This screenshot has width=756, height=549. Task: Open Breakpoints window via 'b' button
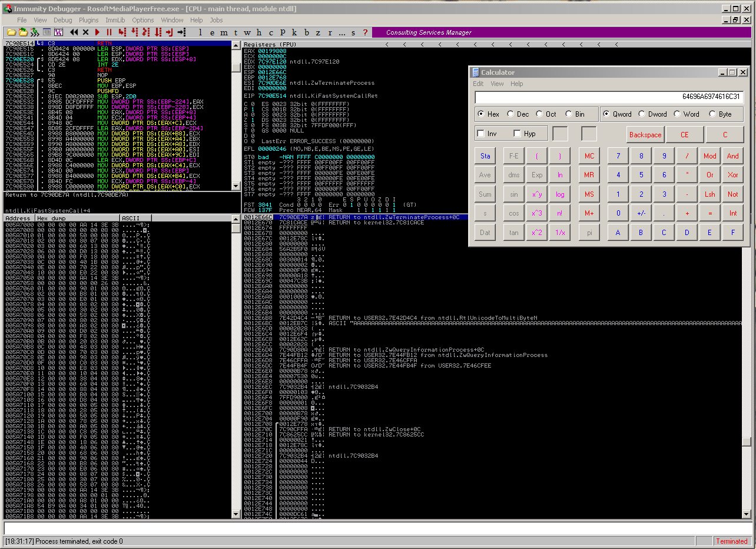[307, 32]
